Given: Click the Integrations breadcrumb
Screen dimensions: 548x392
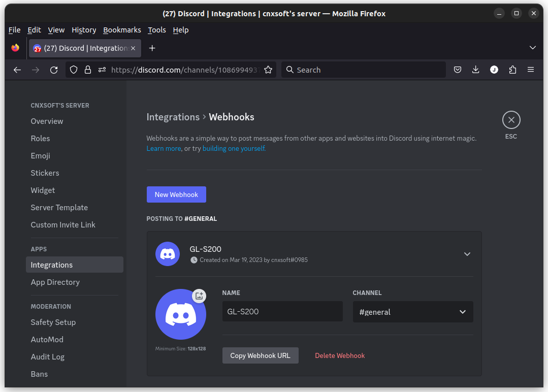Looking at the screenshot, I should coord(173,117).
